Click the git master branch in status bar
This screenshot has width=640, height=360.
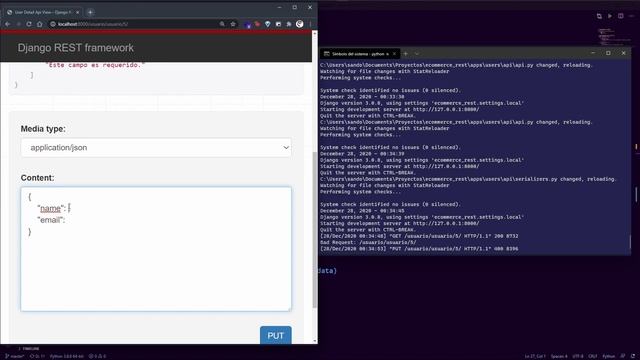click(x=15, y=356)
